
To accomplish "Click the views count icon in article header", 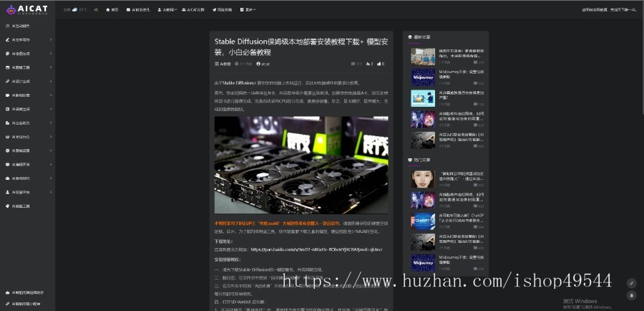I will (x=353, y=64).
